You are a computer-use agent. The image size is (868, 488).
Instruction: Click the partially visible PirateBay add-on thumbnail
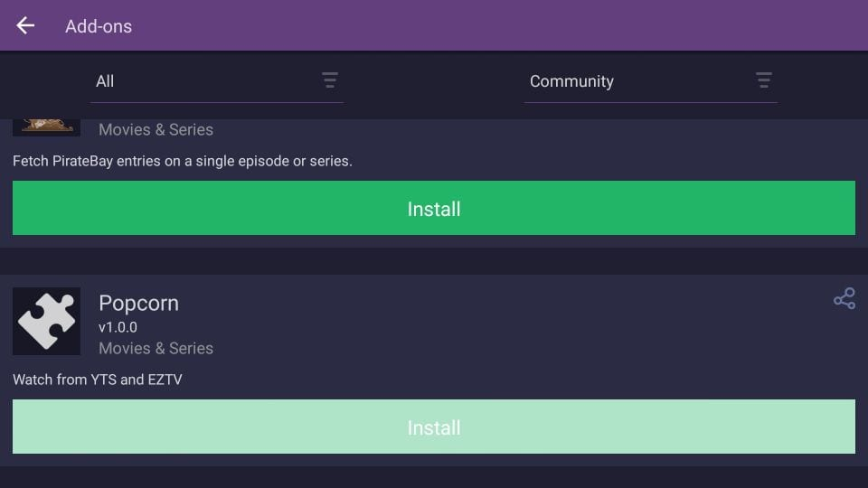[x=46, y=127]
